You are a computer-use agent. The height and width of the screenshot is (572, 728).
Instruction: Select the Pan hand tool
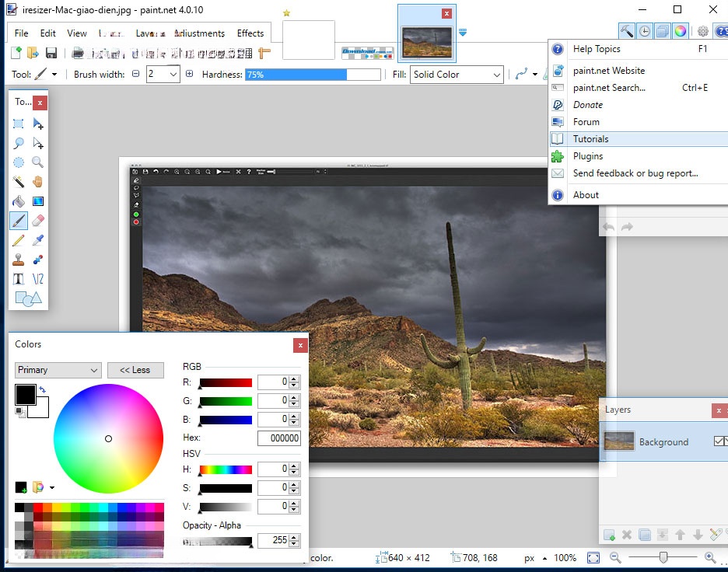(38, 182)
